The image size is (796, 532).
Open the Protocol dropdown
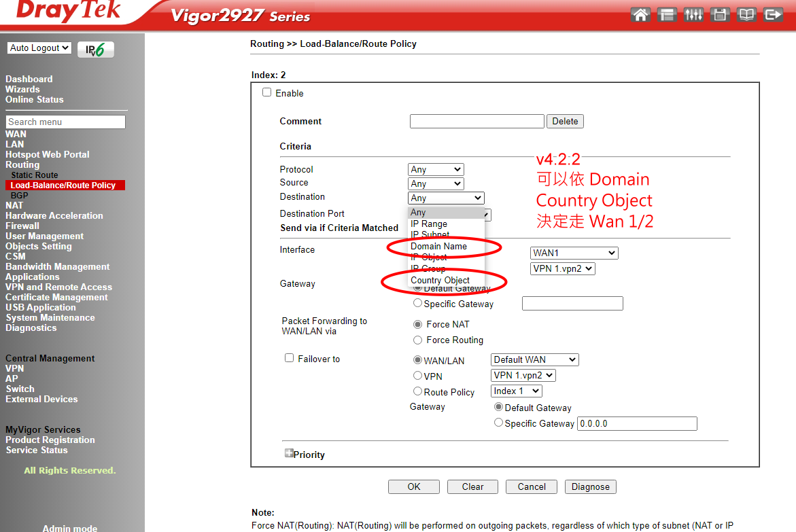click(x=436, y=169)
